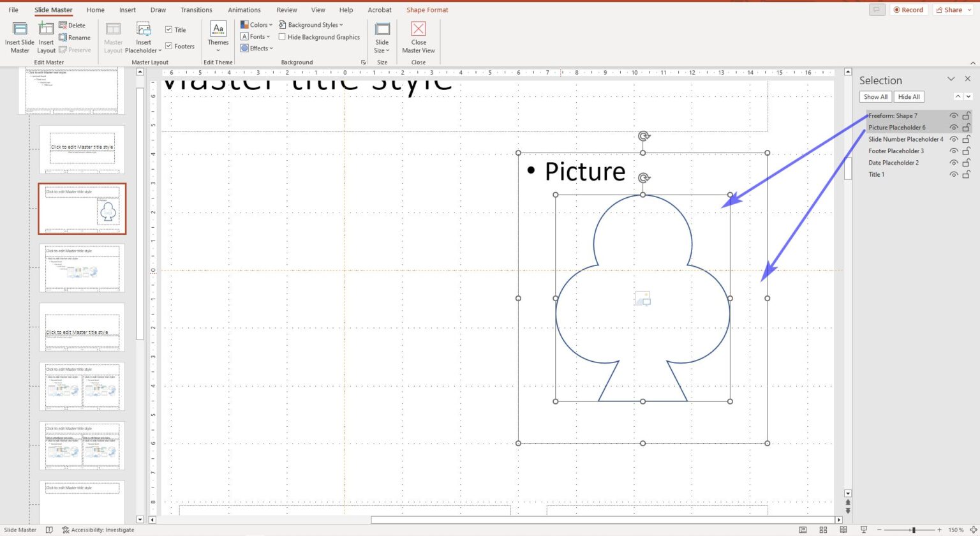
Task: Click Insert Slide Master
Action: click(x=19, y=38)
